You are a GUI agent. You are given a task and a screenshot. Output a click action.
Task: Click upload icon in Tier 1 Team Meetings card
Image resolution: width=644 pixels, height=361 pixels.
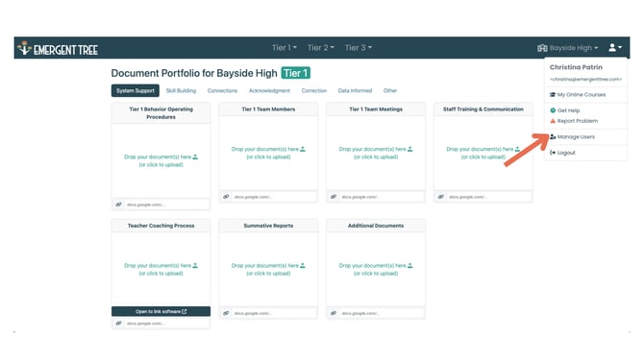click(x=409, y=149)
